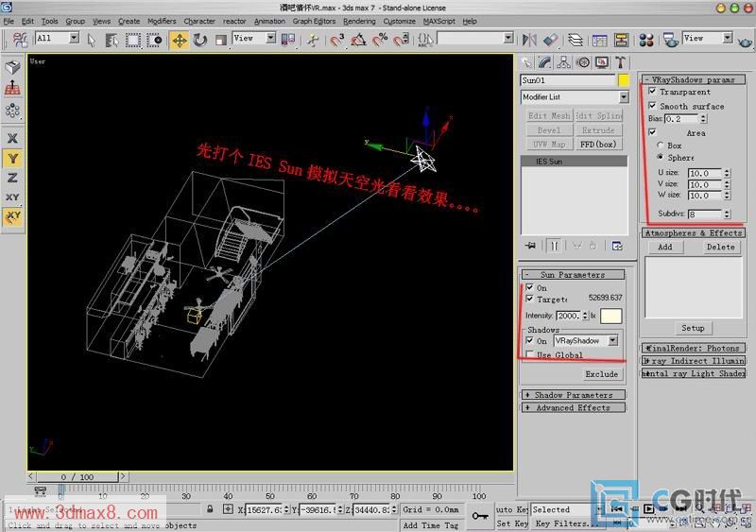Choose rectangular selection region tool
This screenshot has height=532, width=756.
pos(133,40)
